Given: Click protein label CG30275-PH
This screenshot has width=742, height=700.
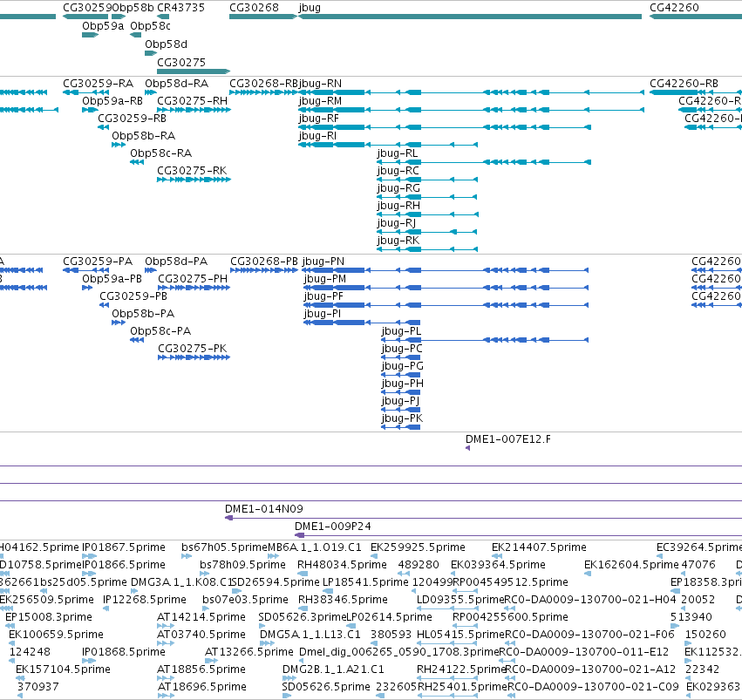Looking at the screenshot, I should [x=193, y=279].
